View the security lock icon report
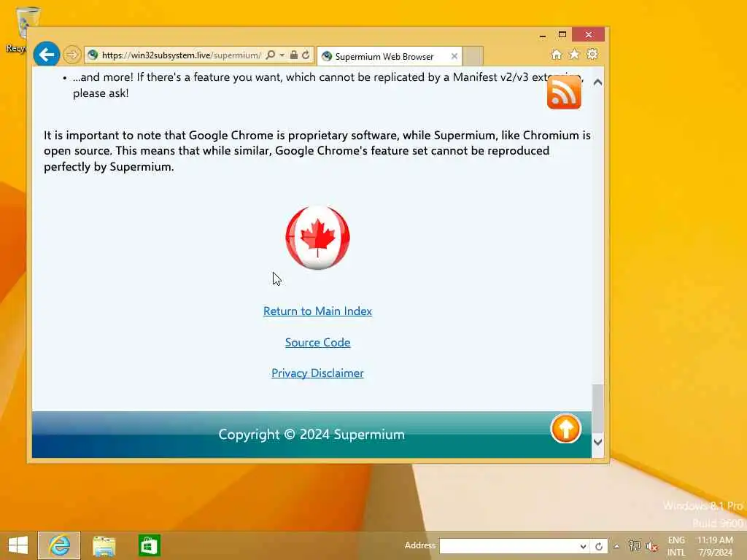 point(294,55)
